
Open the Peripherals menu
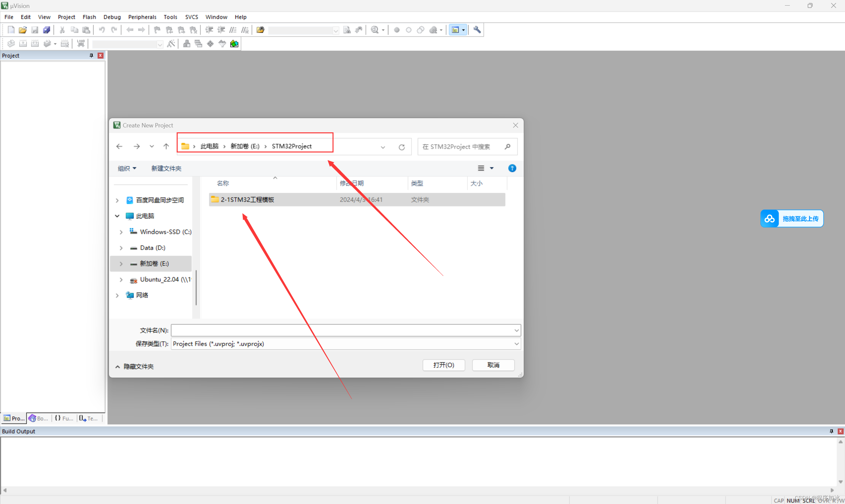[x=142, y=17]
